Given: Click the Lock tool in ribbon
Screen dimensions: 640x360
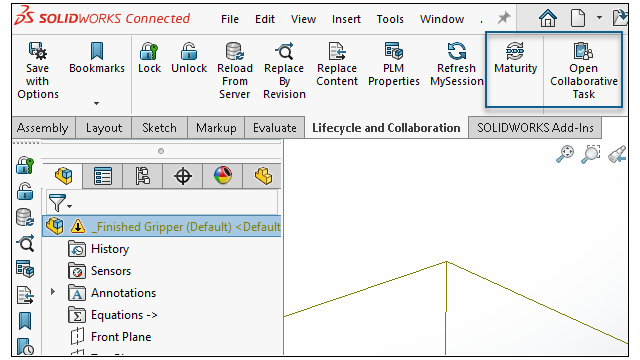Looking at the screenshot, I should tap(149, 58).
